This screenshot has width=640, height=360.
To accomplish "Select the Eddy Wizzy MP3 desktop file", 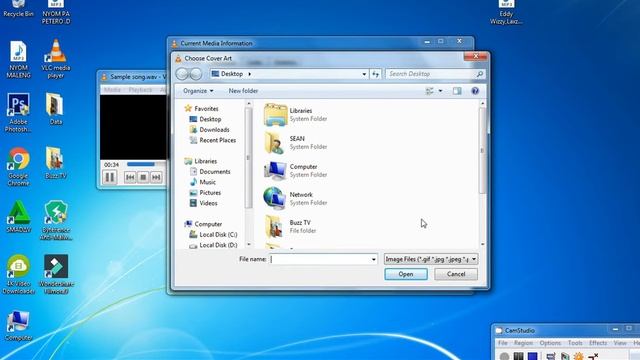I will 506,12.
